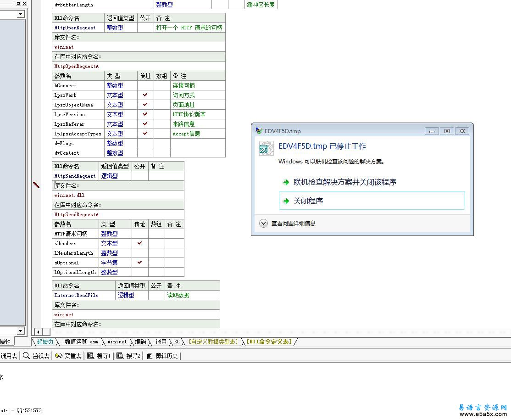Click the HTTP协议版本 remark cell
Screen dimensions: 511x420
198,114
